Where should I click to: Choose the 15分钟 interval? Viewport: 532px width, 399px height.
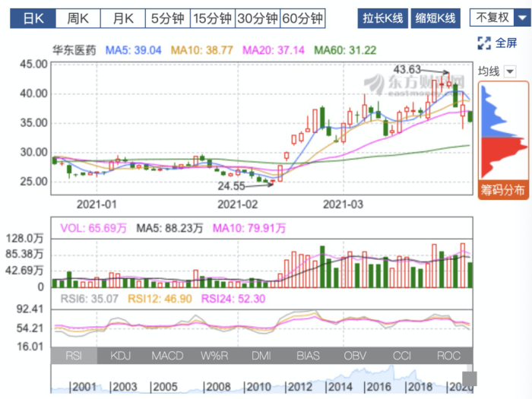click(x=212, y=18)
